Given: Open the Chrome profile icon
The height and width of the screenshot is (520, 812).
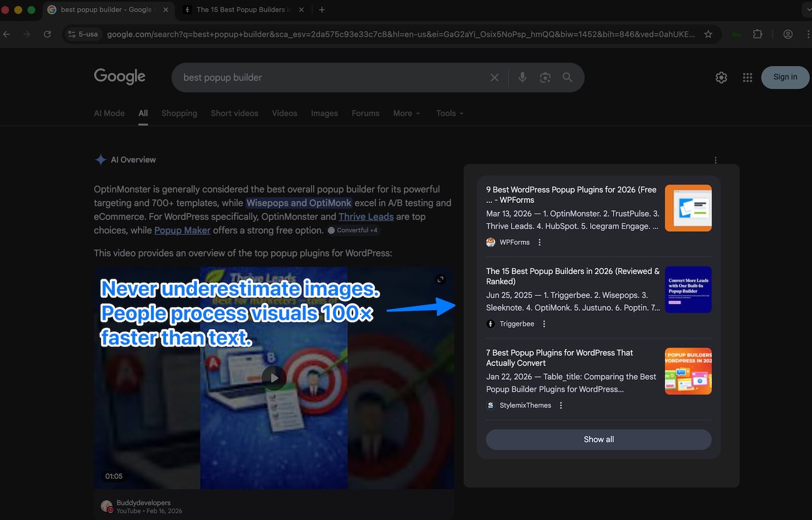Looking at the screenshot, I should pyautogui.click(x=788, y=34).
